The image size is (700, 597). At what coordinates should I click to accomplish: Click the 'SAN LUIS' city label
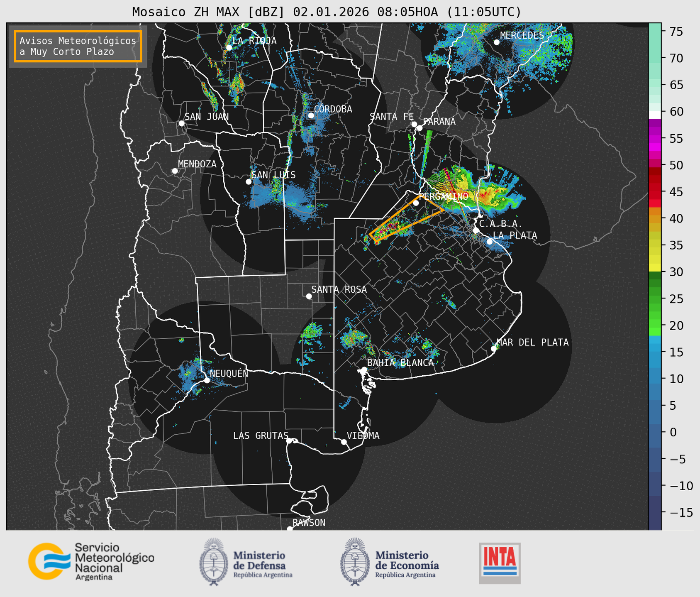274,175
